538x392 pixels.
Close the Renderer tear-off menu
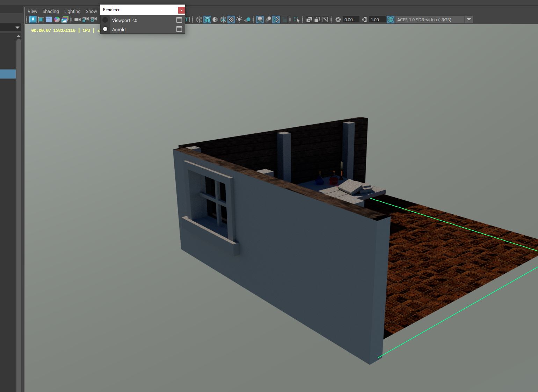[x=181, y=10]
